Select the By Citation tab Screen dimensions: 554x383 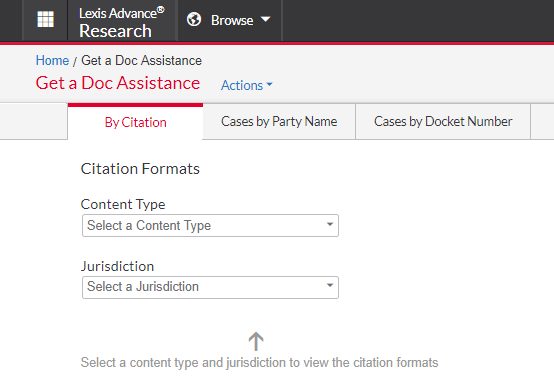135,122
